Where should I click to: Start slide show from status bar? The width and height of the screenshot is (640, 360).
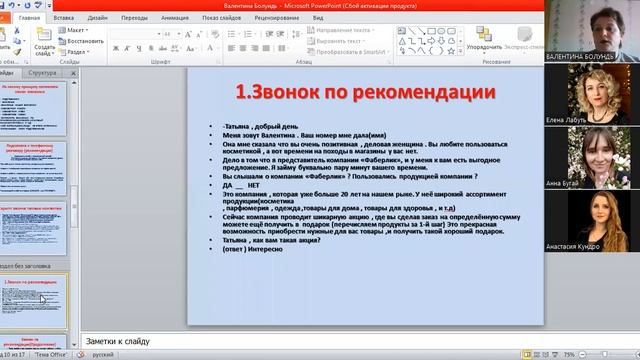[x=555, y=355]
